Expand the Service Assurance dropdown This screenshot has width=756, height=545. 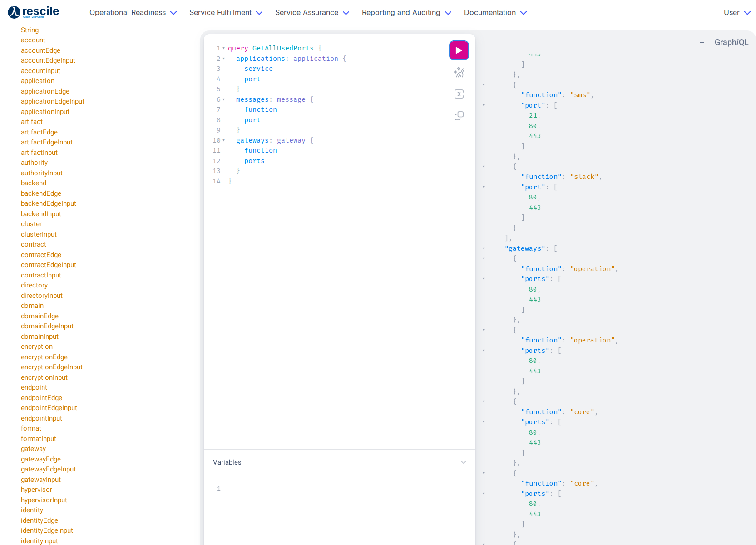312,13
